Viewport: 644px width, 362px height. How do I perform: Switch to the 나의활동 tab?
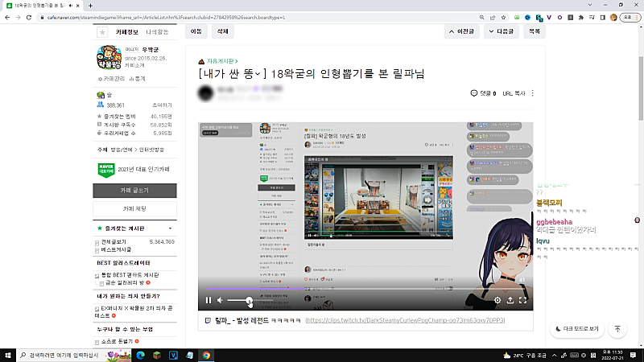pyautogui.click(x=157, y=32)
